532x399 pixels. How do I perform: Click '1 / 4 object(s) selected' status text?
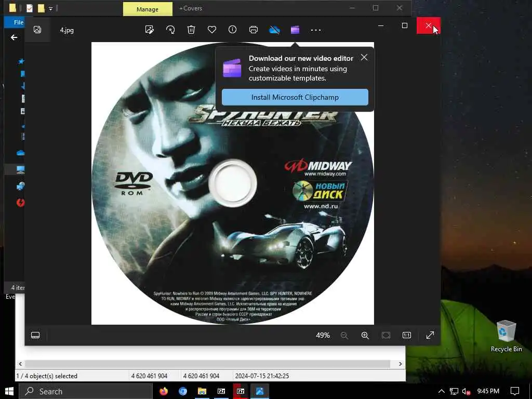tap(47, 376)
